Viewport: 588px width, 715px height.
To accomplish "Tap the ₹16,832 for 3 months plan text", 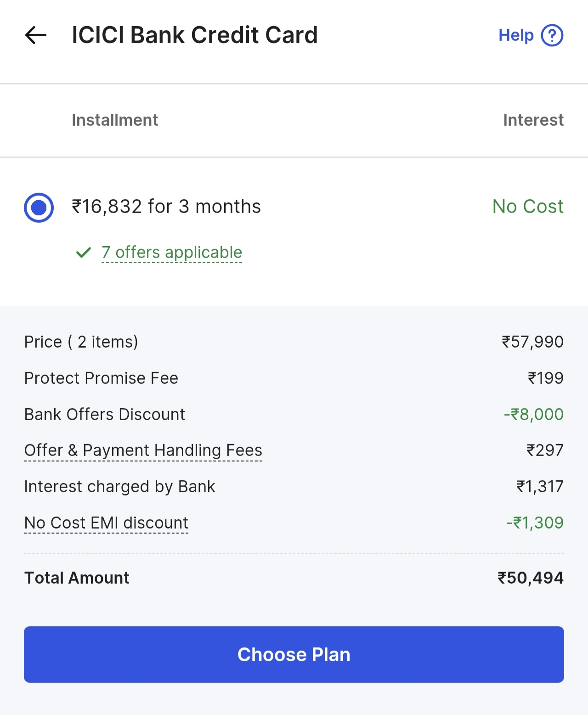I will pyautogui.click(x=166, y=207).
